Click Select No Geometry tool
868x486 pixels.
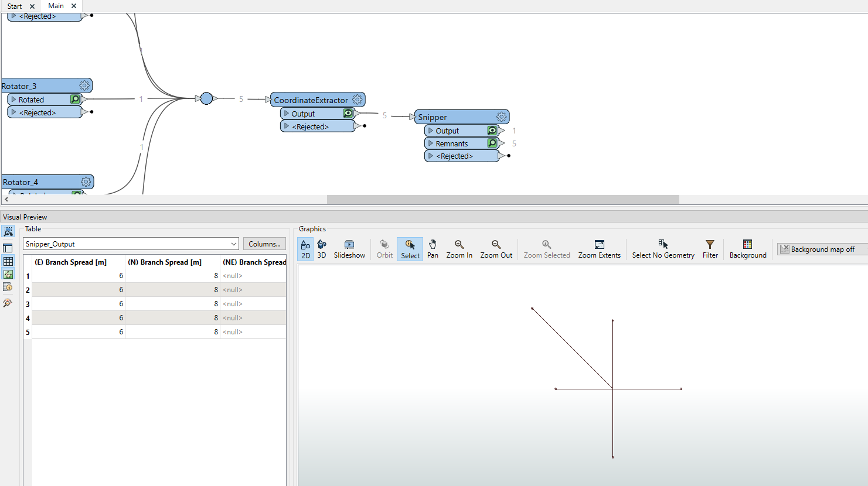663,249
